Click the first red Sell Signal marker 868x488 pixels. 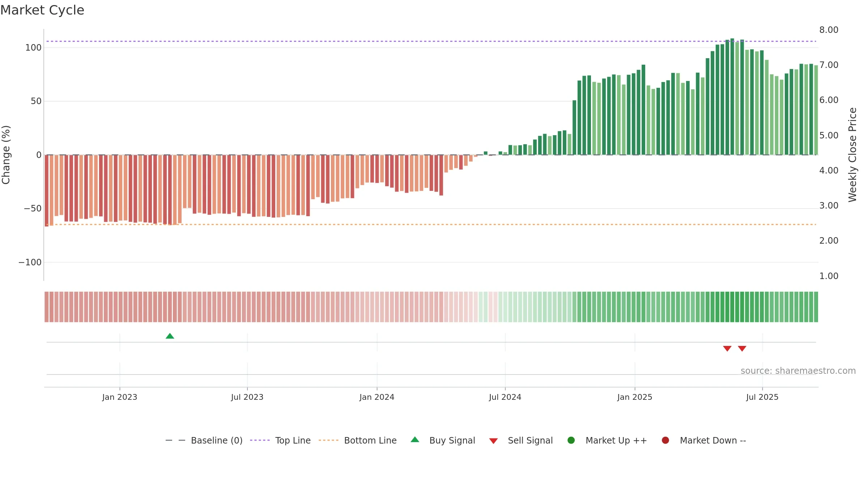coord(727,348)
